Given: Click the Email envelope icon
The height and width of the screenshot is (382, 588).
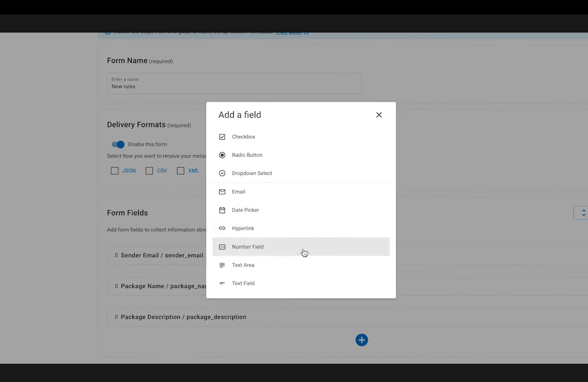Looking at the screenshot, I should (x=222, y=192).
